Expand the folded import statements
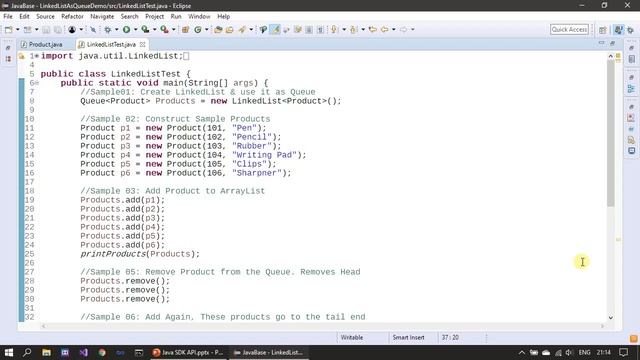The height and width of the screenshot is (360, 640). 37,56
